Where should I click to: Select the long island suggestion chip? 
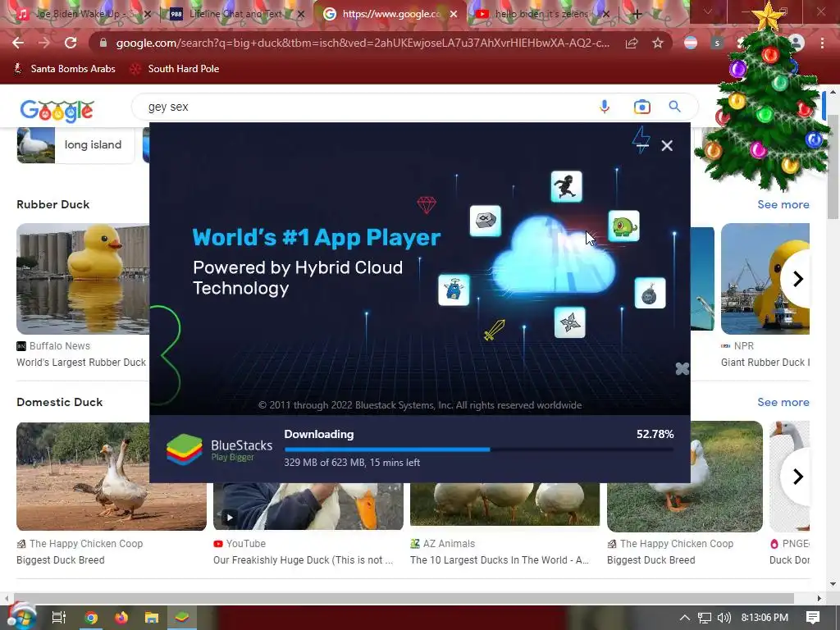75,144
